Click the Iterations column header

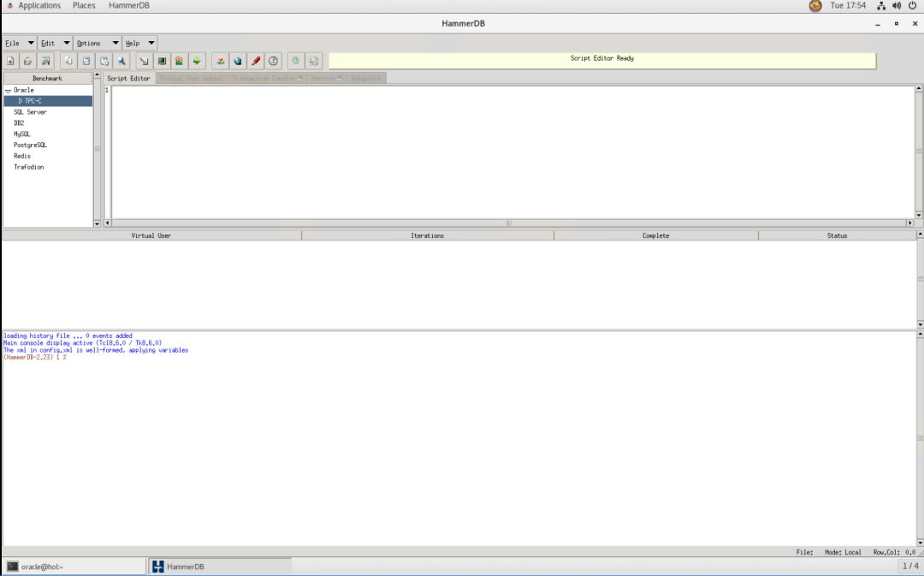pos(427,236)
